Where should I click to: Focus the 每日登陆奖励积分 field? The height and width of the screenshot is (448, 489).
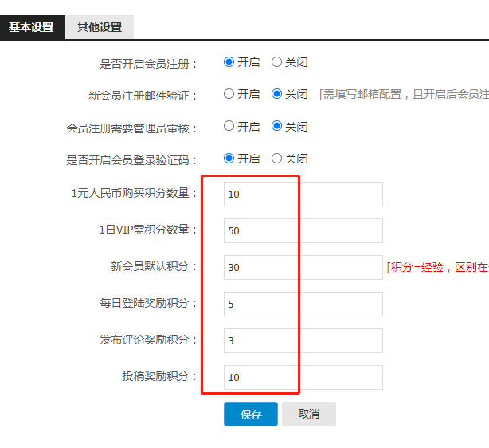point(303,304)
